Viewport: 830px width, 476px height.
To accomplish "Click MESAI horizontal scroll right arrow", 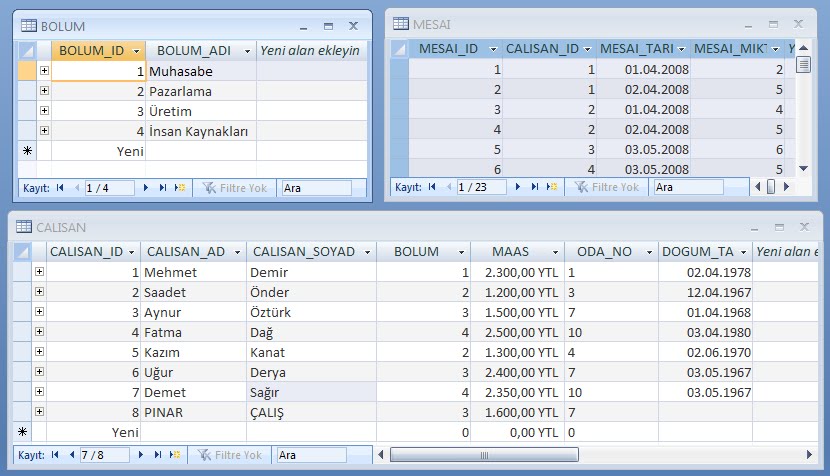I will [x=787, y=186].
